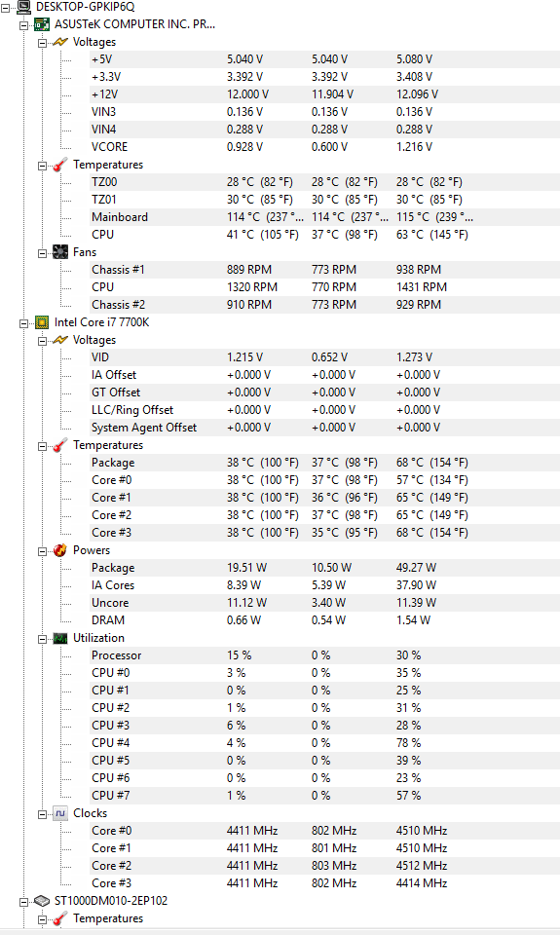Click the Powers flame icon
This screenshot has height=935, width=560.
(60, 550)
